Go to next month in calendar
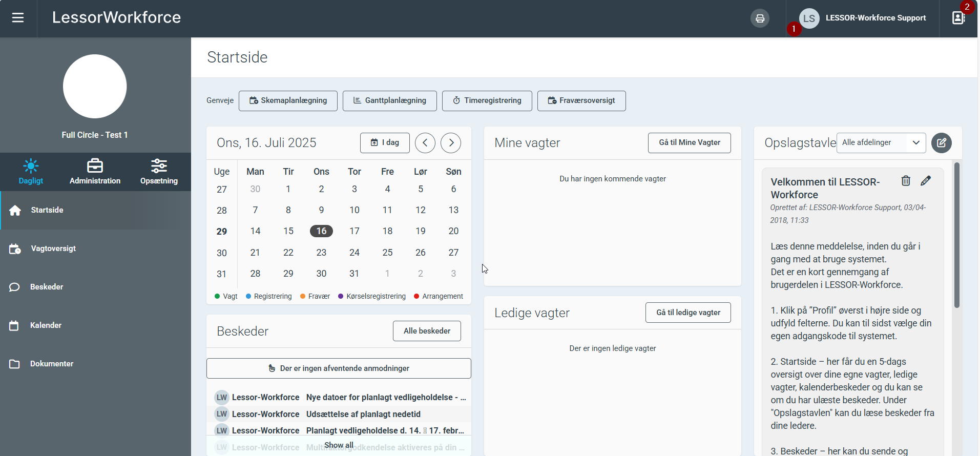This screenshot has height=456, width=980. (451, 143)
